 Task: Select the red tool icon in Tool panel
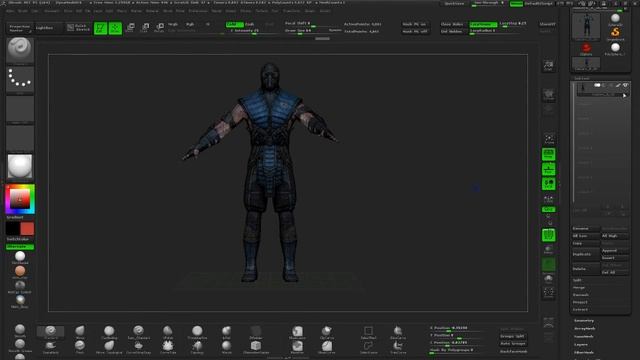click(586, 49)
